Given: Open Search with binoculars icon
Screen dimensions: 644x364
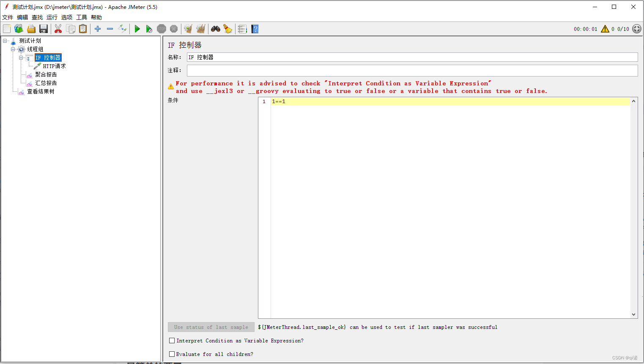Looking at the screenshot, I should click(216, 29).
